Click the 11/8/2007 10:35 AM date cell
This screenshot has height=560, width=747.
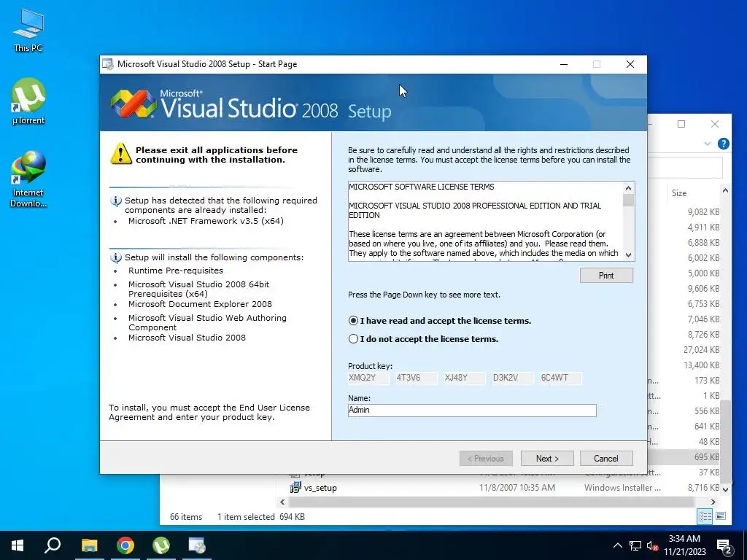point(517,488)
